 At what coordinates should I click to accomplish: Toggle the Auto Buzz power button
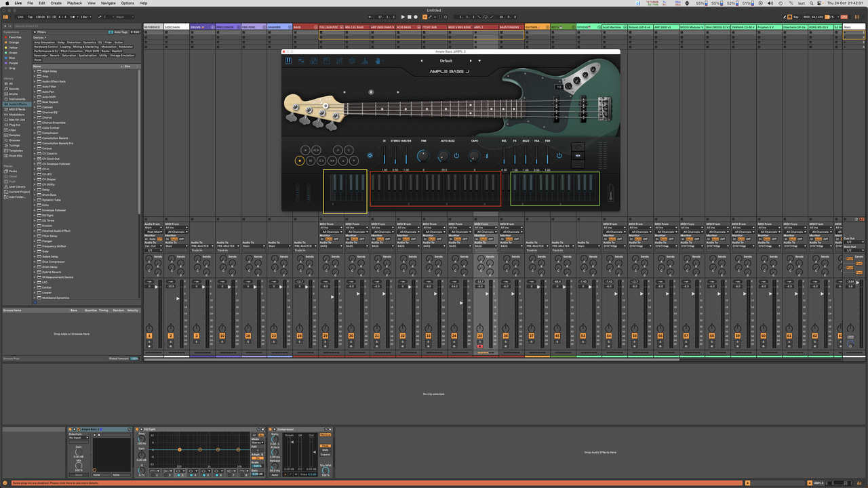(456, 156)
